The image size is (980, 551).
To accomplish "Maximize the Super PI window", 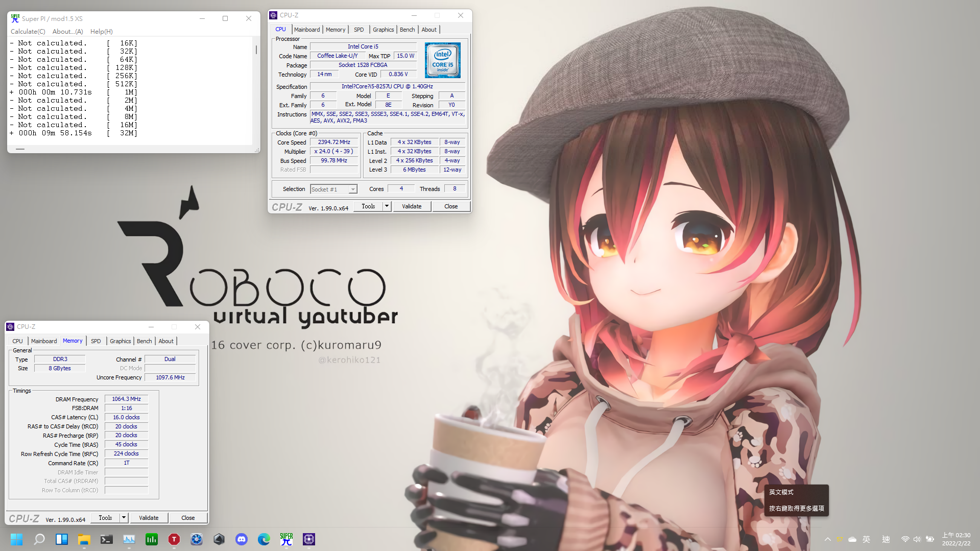I will (x=225, y=18).
